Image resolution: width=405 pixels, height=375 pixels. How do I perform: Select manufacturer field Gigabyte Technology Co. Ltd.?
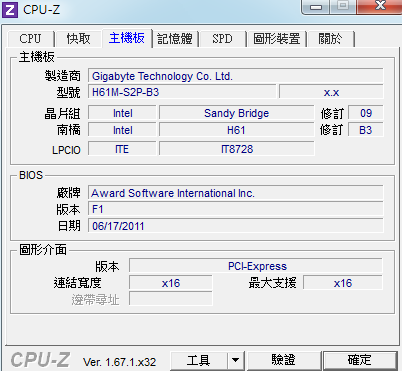coord(236,76)
